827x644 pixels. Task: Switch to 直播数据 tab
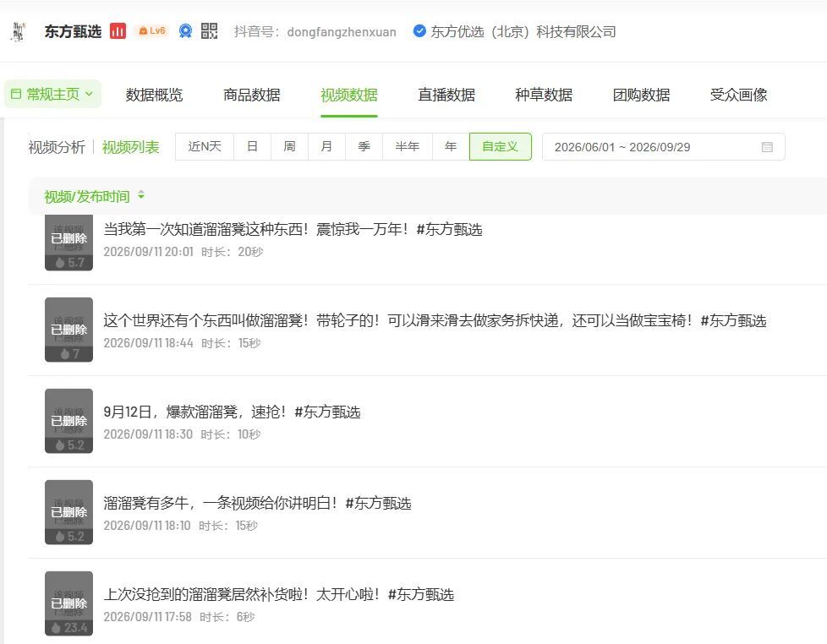coord(446,95)
